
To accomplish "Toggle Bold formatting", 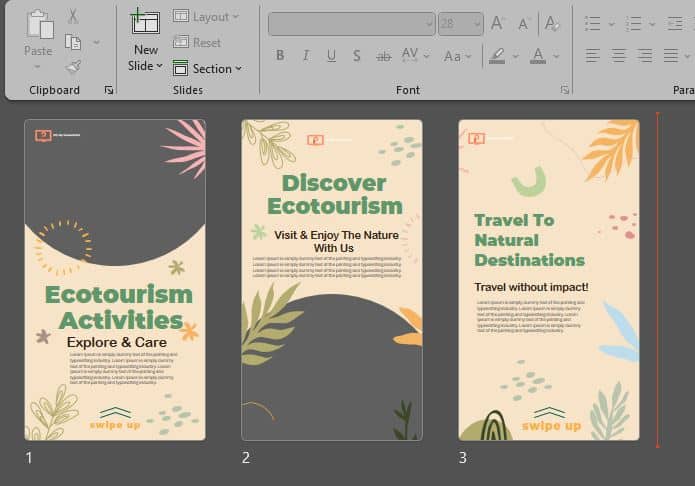I will [280, 56].
